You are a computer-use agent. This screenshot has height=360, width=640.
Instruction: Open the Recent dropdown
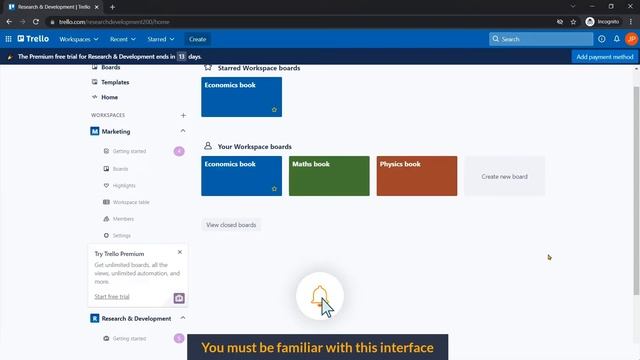pos(122,39)
